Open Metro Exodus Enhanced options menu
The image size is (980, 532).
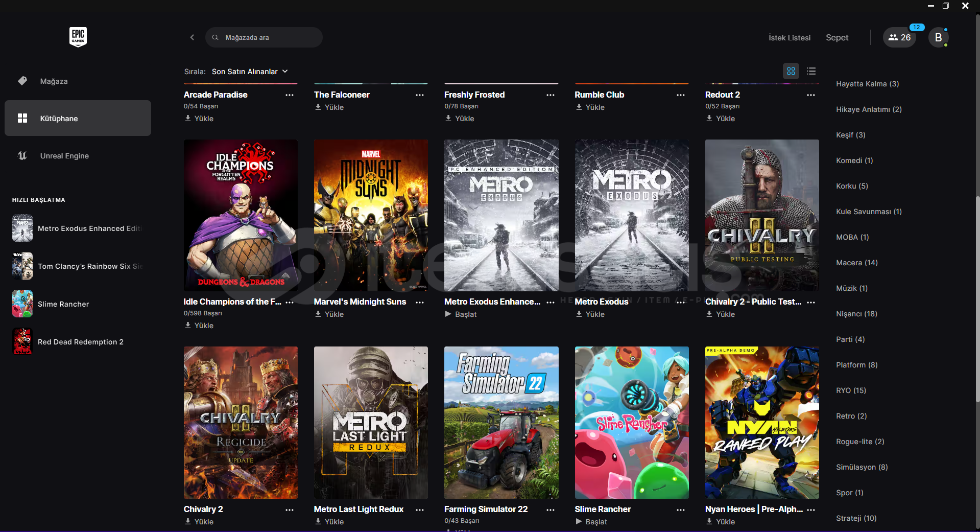[x=550, y=303]
